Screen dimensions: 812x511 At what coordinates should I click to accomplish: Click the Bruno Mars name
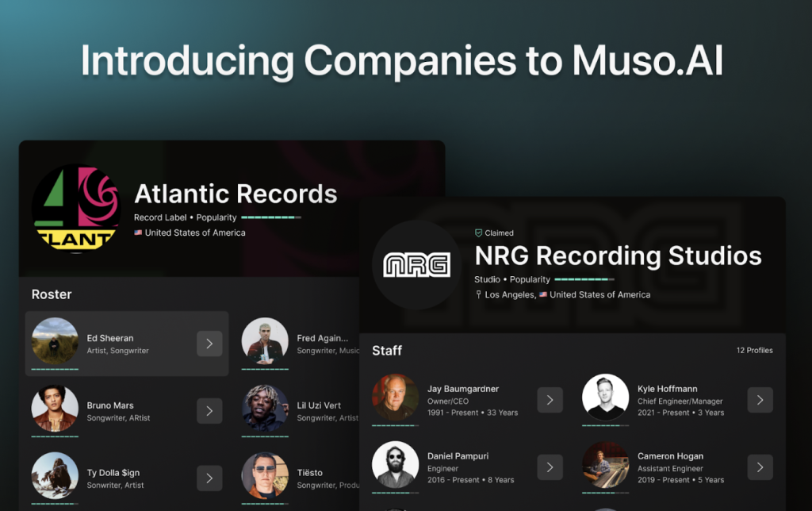point(110,405)
